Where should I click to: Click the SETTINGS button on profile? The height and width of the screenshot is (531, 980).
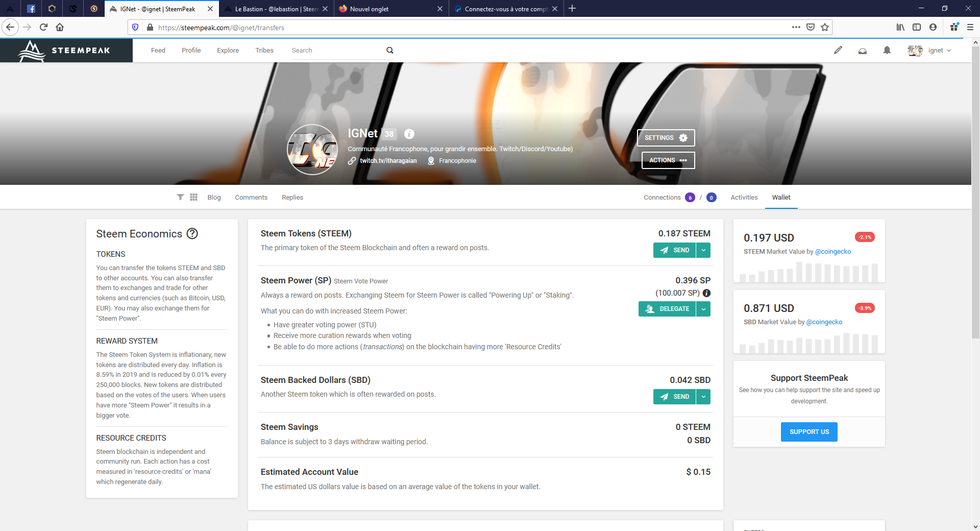point(666,138)
